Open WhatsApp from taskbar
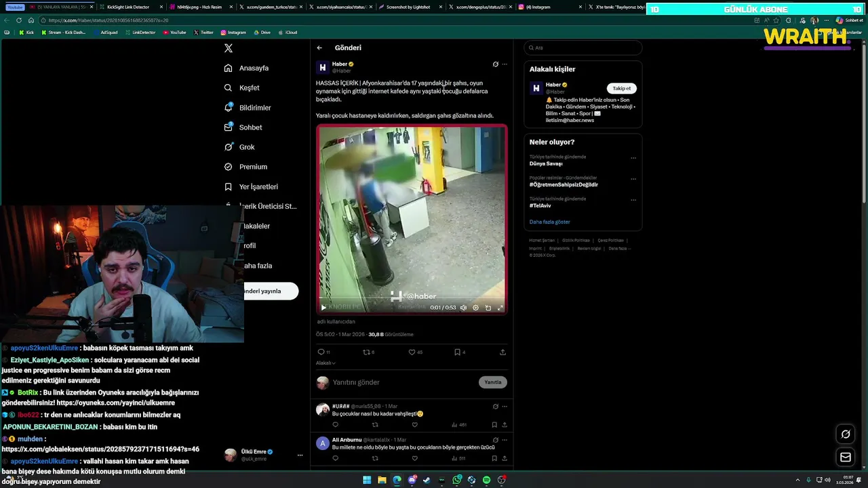The height and width of the screenshot is (488, 868). click(457, 480)
